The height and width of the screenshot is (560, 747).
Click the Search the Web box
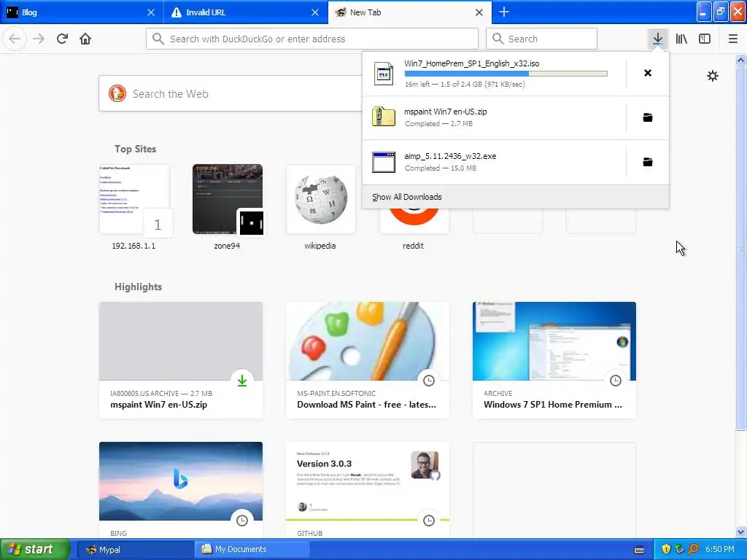point(231,94)
